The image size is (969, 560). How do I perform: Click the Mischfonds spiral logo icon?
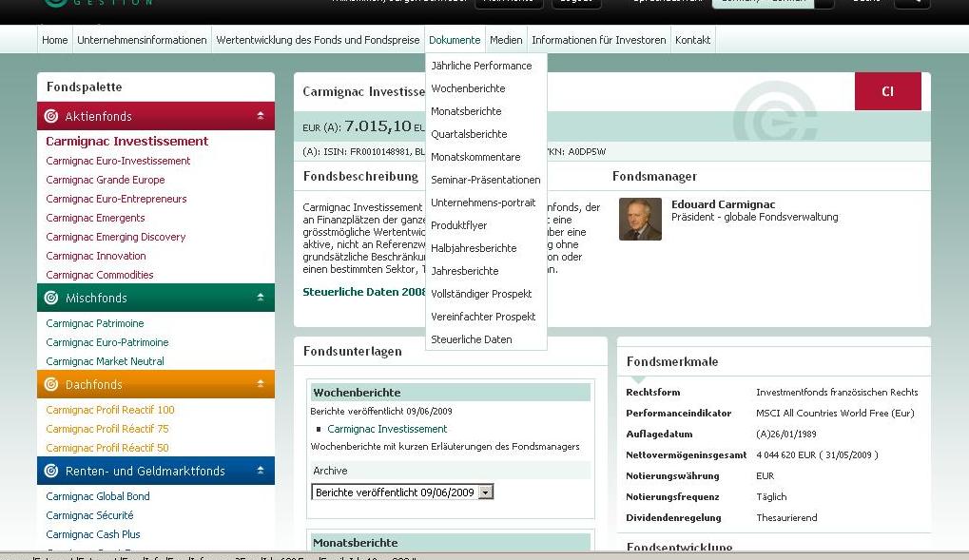pos(51,298)
